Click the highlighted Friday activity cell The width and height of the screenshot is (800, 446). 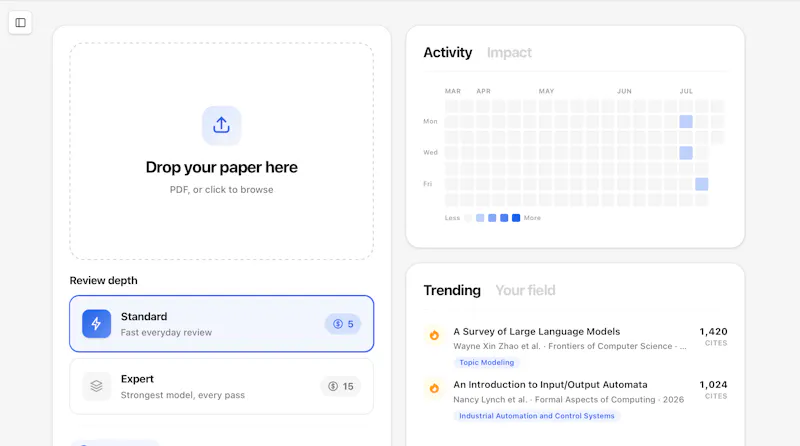coord(702,184)
